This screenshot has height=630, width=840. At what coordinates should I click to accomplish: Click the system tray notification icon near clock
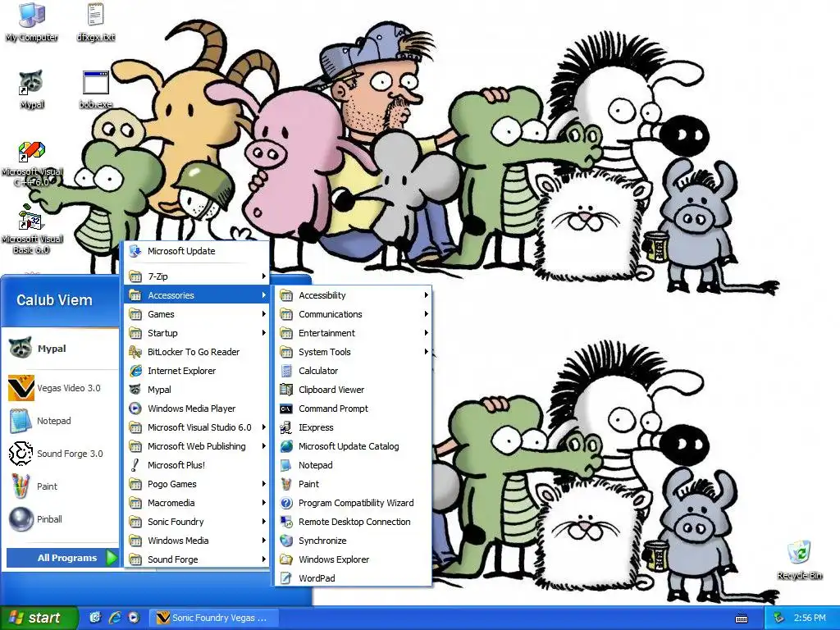(779, 618)
